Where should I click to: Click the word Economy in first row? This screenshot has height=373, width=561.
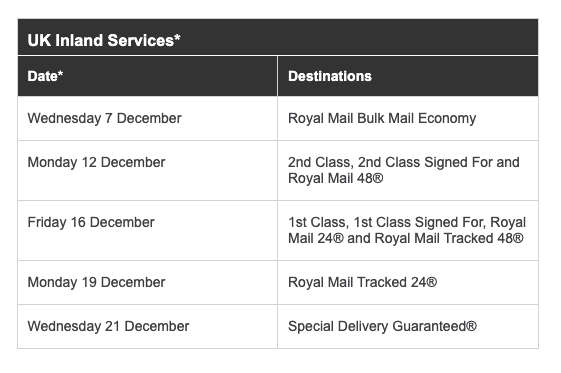pos(447,118)
